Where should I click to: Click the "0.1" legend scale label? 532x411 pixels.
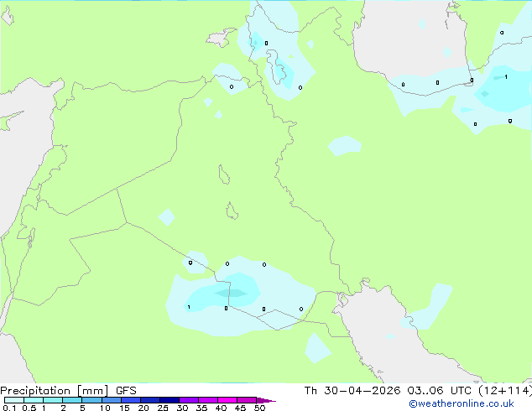(9, 408)
